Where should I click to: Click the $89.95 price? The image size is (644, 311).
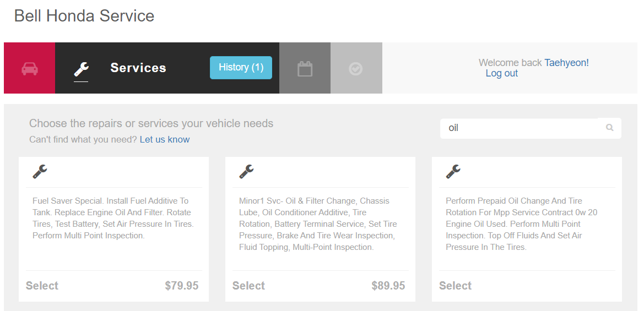coord(388,286)
